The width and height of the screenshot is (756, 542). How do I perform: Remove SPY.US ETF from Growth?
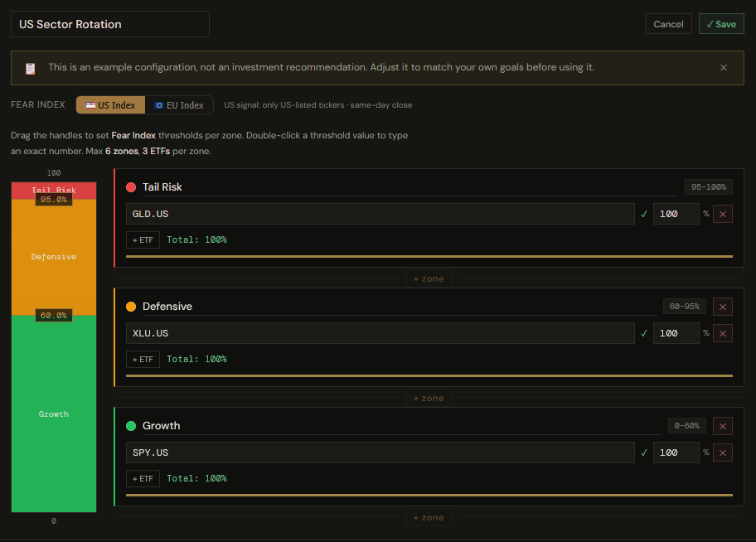[x=723, y=452]
